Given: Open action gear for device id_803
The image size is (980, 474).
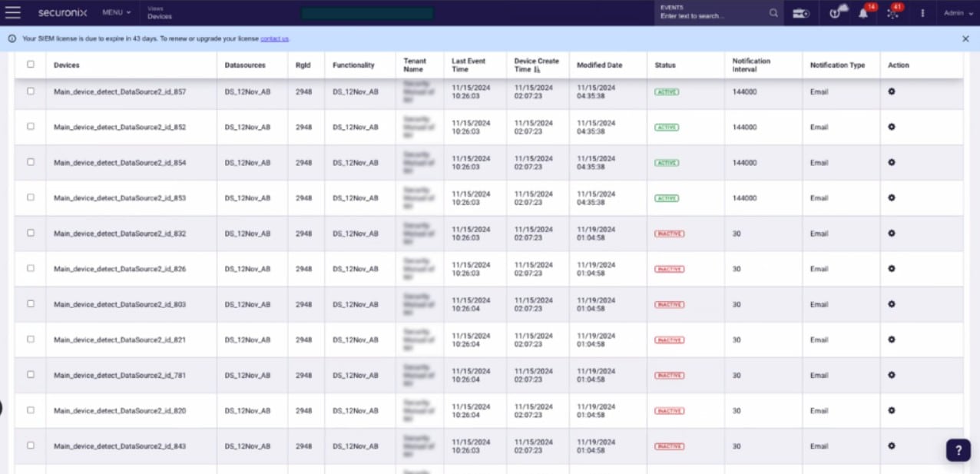Looking at the screenshot, I should click(x=892, y=304).
